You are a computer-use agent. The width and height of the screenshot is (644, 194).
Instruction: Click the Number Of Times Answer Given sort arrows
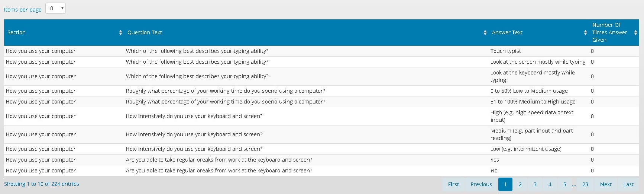(635, 33)
